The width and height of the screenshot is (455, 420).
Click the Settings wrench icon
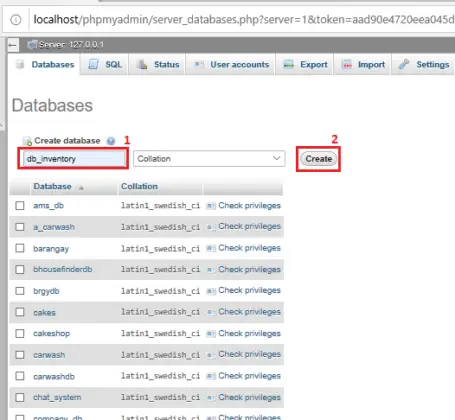click(x=404, y=64)
